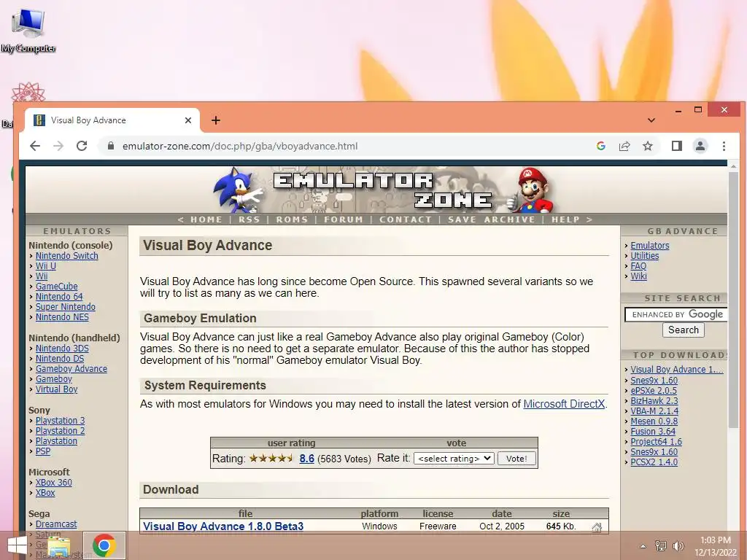747x560 pixels.
Task: Open Playstation 3 link
Action: [x=60, y=421]
